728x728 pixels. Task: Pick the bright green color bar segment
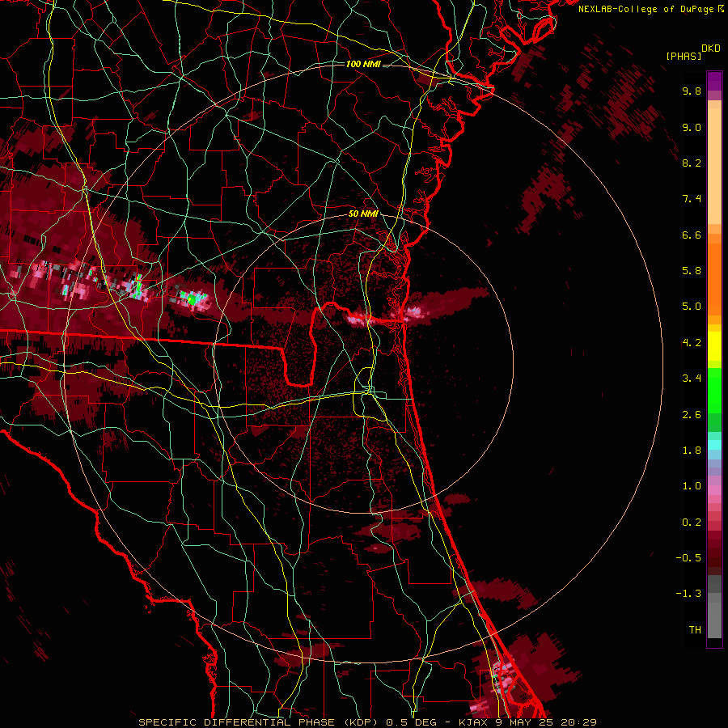714,390
